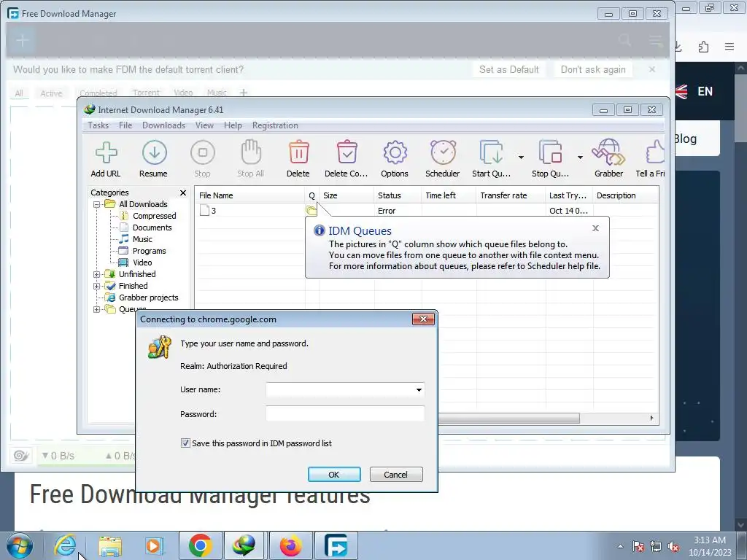Click the queue folder icon in Q column
This screenshot has height=560, width=747.
click(311, 210)
